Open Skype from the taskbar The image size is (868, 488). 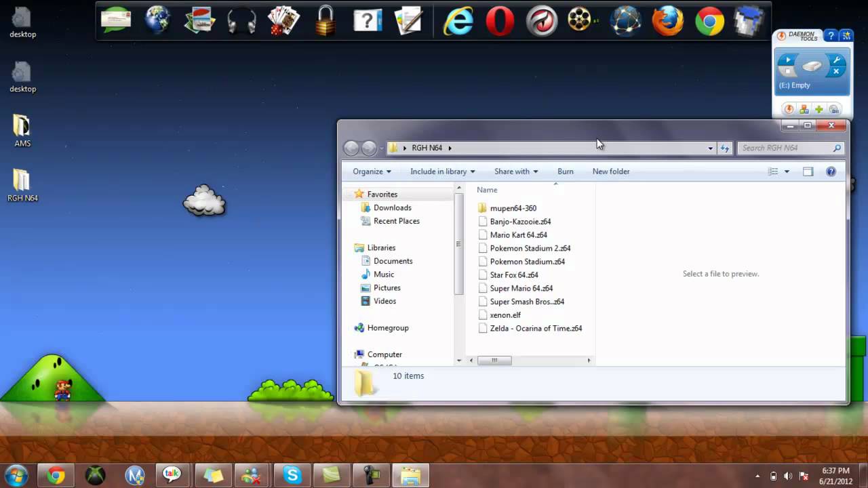[292, 476]
